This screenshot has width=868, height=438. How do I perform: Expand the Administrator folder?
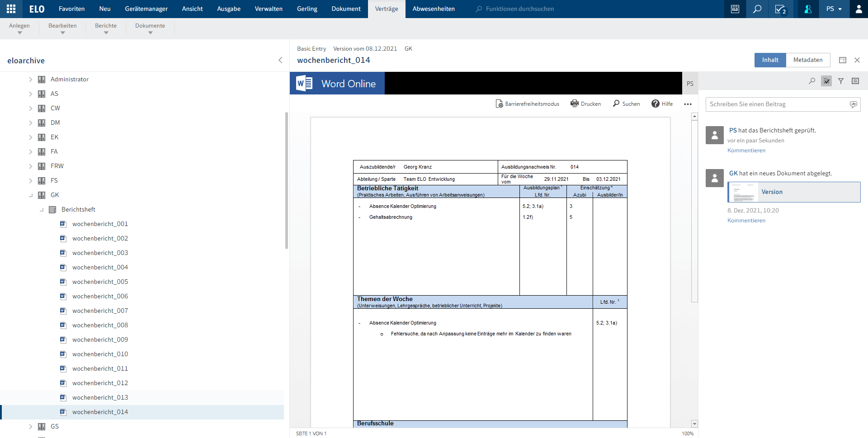pyautogui.click(x=31, y=80)
